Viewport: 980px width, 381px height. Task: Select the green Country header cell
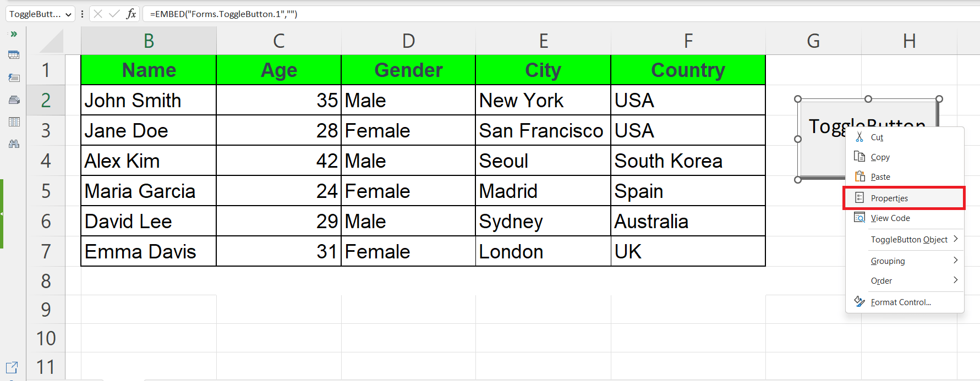pyautogui.click(x=688, y=70)
